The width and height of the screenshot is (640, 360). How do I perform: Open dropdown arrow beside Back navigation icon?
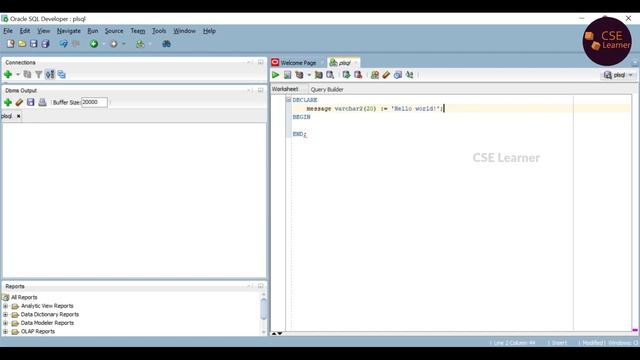point(104,44)
